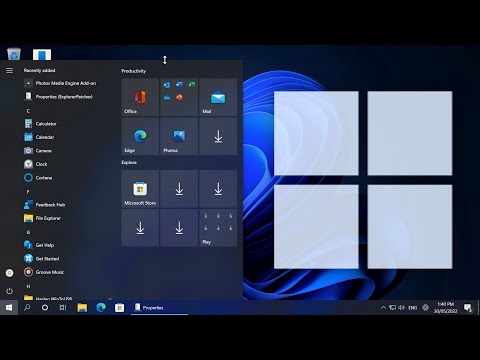Viewport: 480px width, 360px height.
Task: Open the notification center icon
Action: pyautogui.click(x=468, y=308)
